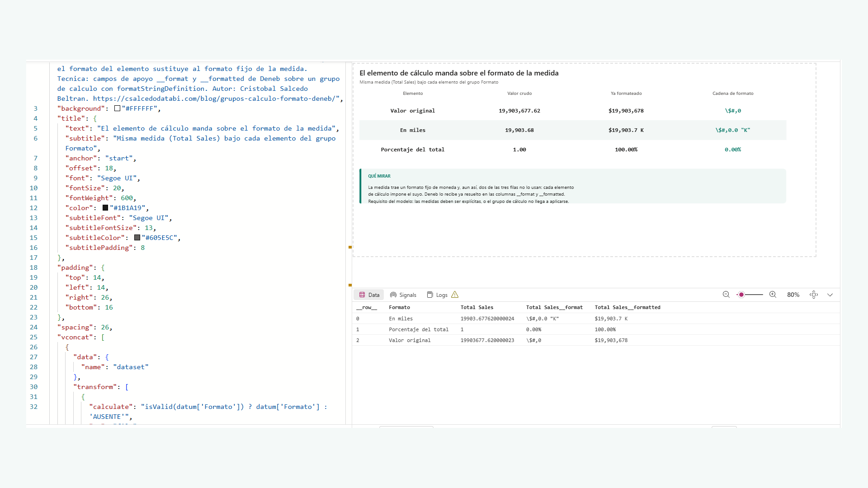This screenshot has width=868, height=488.
Task: Adjust the zoom level slider handle
Action: coord(741,295)
